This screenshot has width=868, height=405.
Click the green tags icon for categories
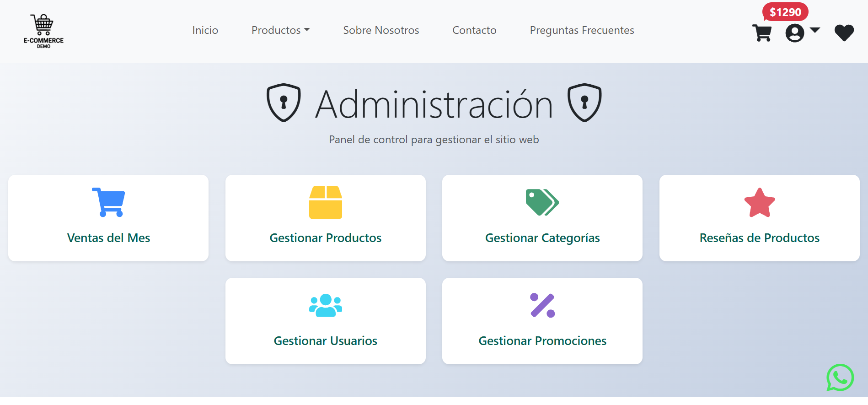click(x=542, y=202)
